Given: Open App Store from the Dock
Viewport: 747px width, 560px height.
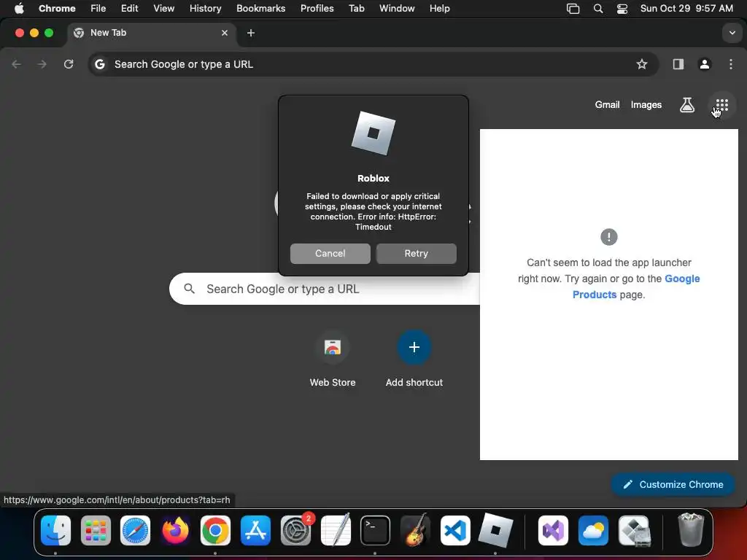Looking at the screenshot, I should (255, 530).
